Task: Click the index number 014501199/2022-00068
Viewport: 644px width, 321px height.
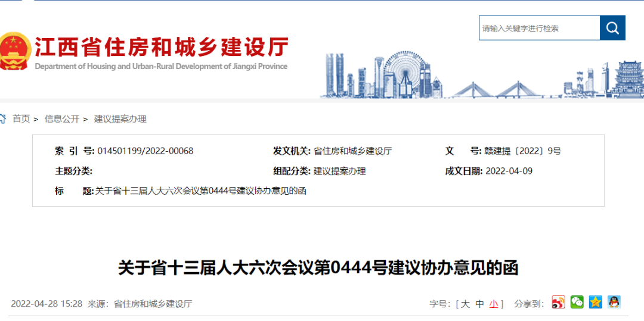Action: [145, 151]
